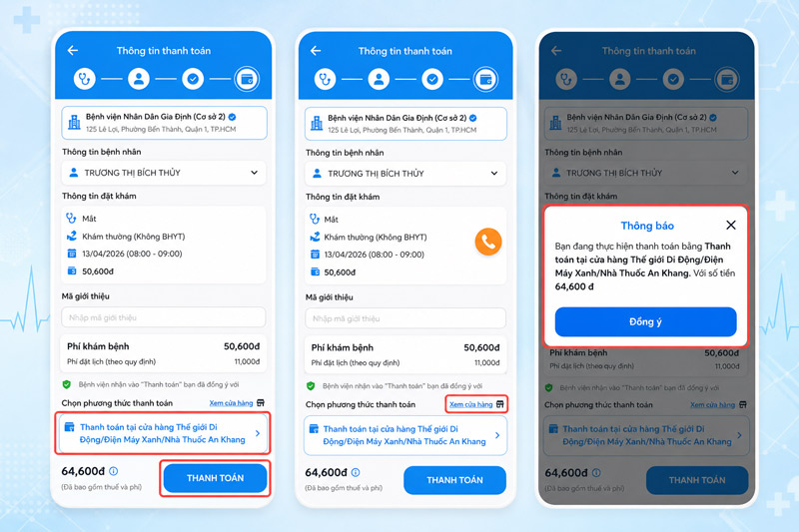This screenshot has width=799, height=532.
Task: Tap the info icon next to 64,600đ in left screen
Action: [x=114, y=471]
